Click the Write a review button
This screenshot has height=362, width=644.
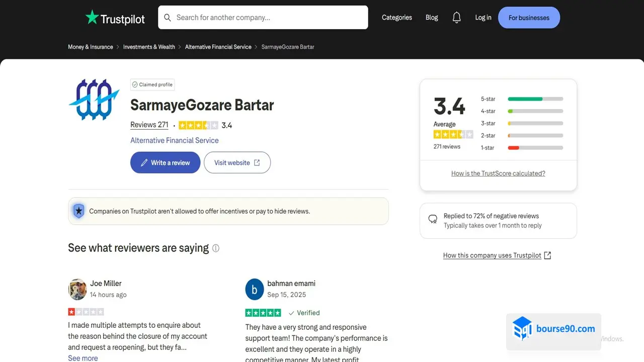165,163
